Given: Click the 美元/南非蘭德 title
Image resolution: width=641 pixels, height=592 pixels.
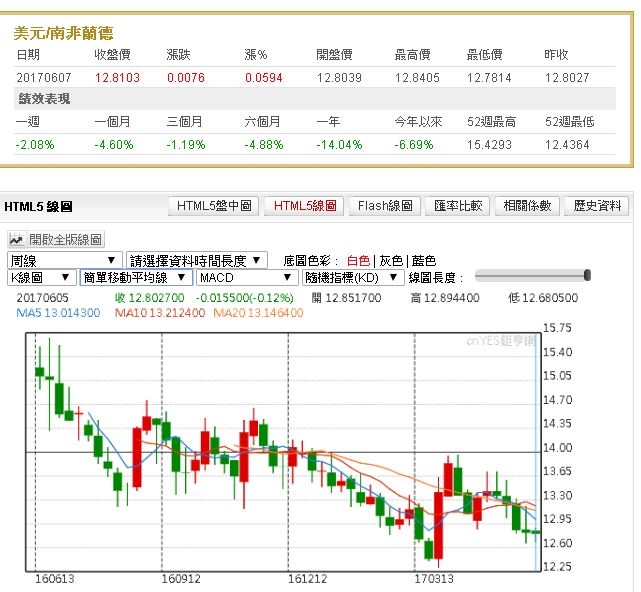Looking at the screenshot, I should click(63, 33).
